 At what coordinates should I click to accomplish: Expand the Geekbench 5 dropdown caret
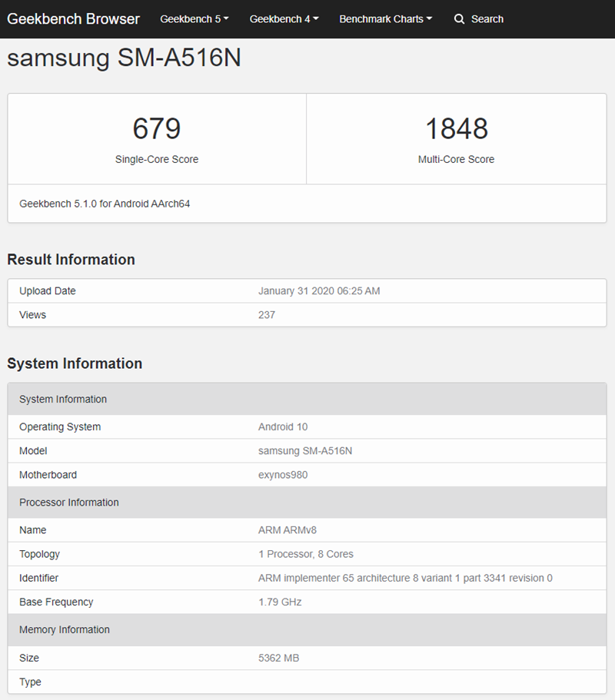(x=227, y=18)
